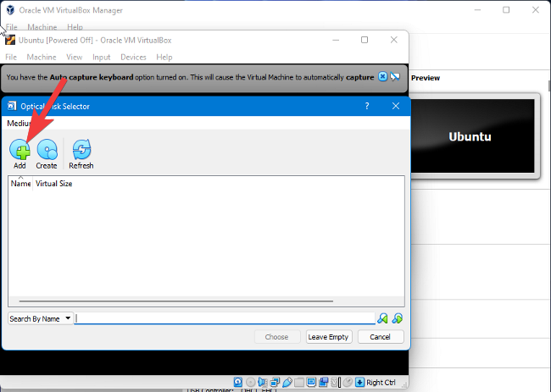Open the Search By Name dropdown
This screenshot has width=551, height=392.
(40, 318)
